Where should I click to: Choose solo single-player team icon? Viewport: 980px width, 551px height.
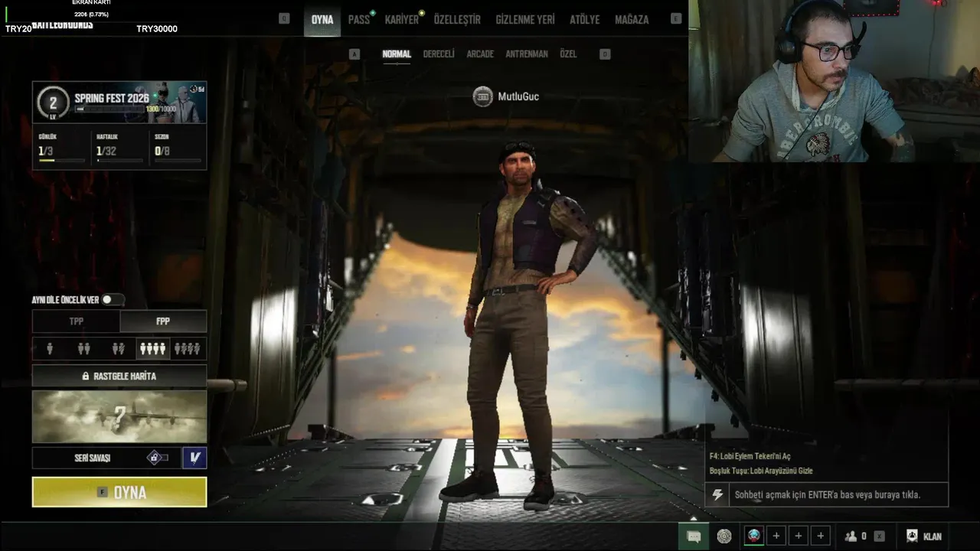click(x=50, y=349)
